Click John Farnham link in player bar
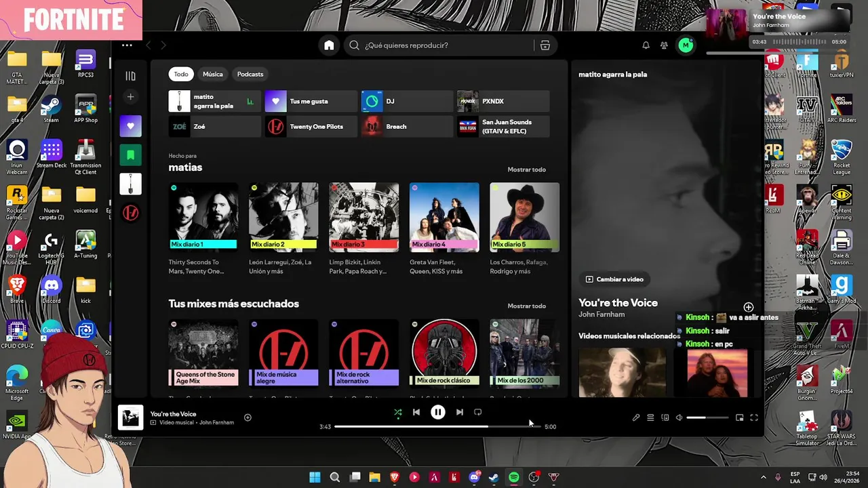This screenshot has height=488, width=868. click(216, 422)
